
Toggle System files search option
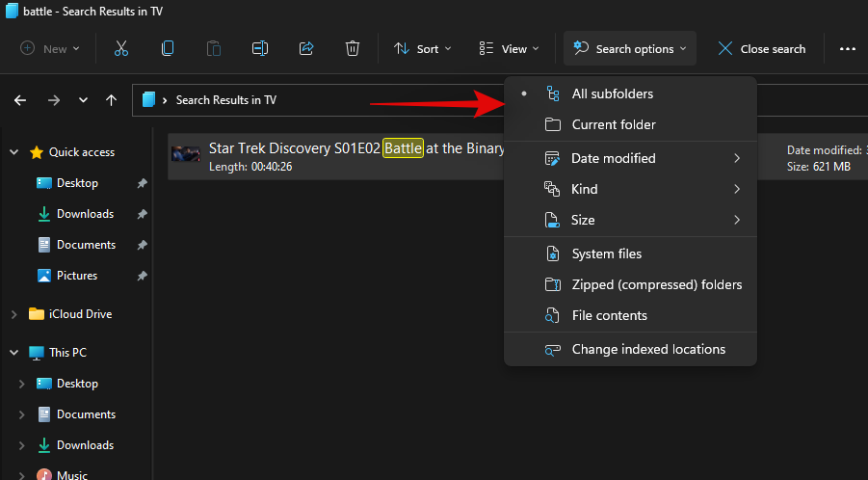point(606,253)
